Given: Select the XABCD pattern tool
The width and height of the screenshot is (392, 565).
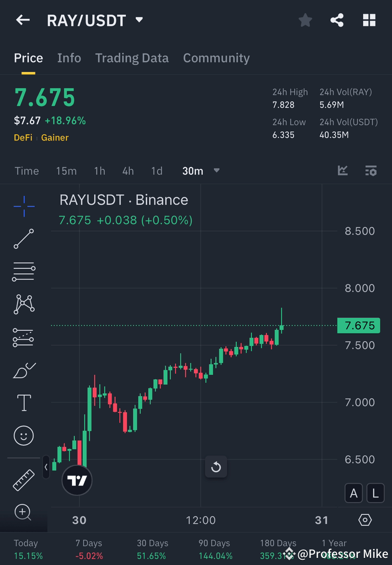Looking at the screenshot, I should [x=24, y=304].
